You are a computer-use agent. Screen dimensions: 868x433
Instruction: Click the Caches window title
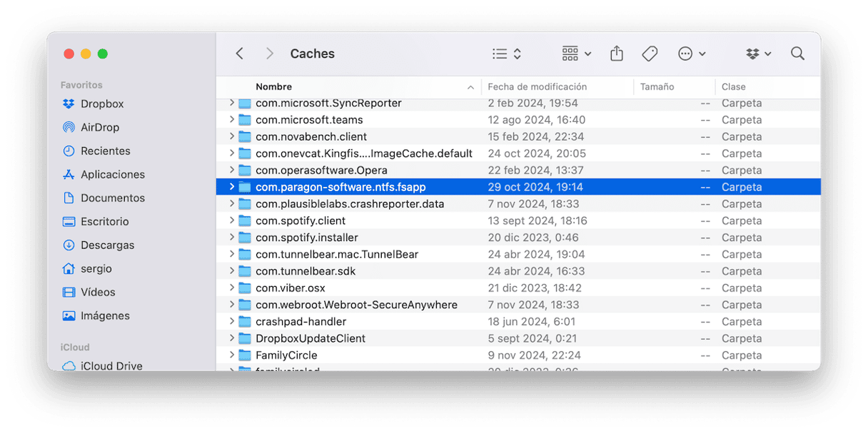313,54
